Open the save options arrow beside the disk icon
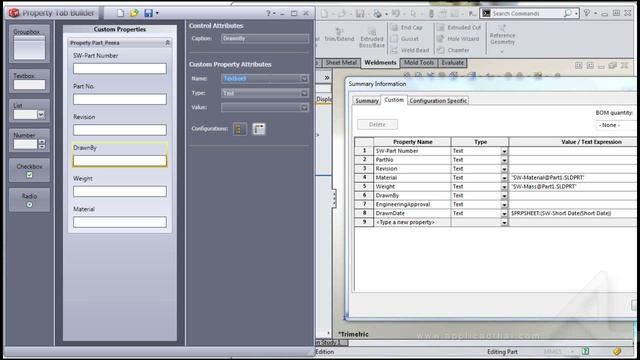The width and height of the screenshot is (640, 360). pos(157,13)
